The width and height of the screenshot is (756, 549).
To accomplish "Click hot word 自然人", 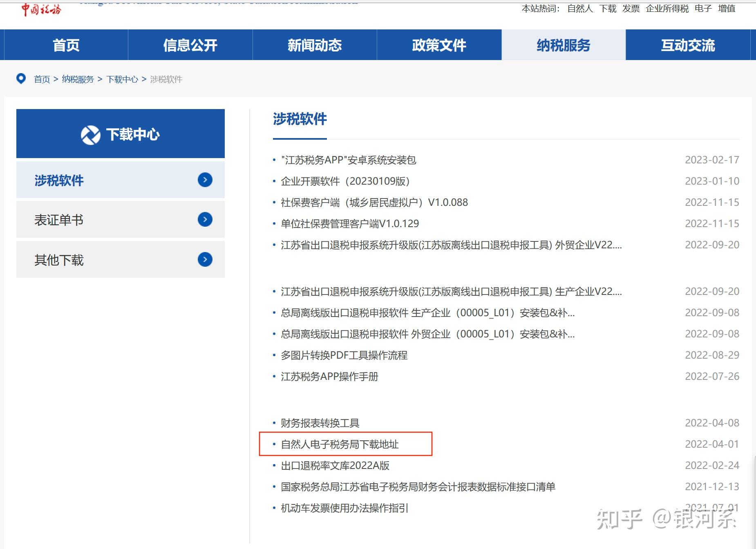I will click(580, 9).
